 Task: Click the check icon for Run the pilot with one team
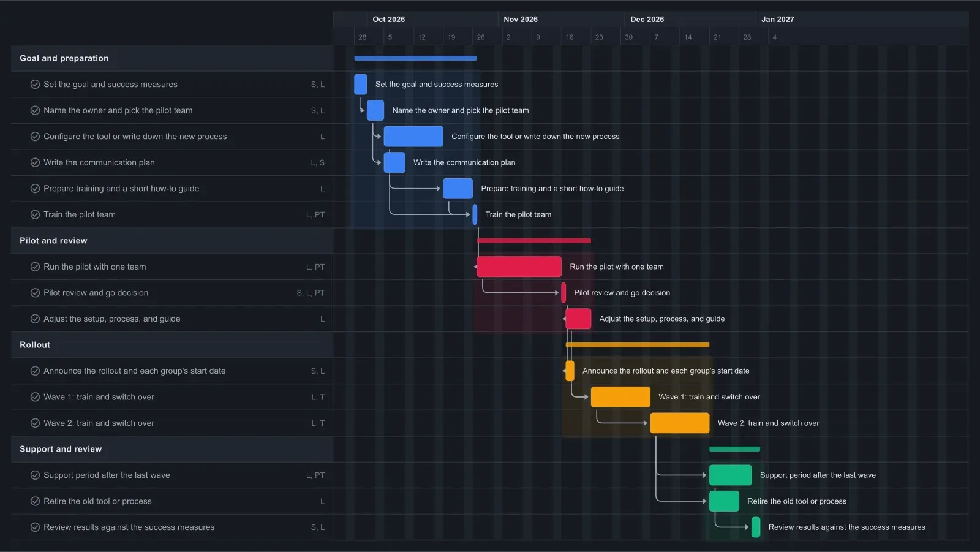pyautogui.click(x=35, y=267)
